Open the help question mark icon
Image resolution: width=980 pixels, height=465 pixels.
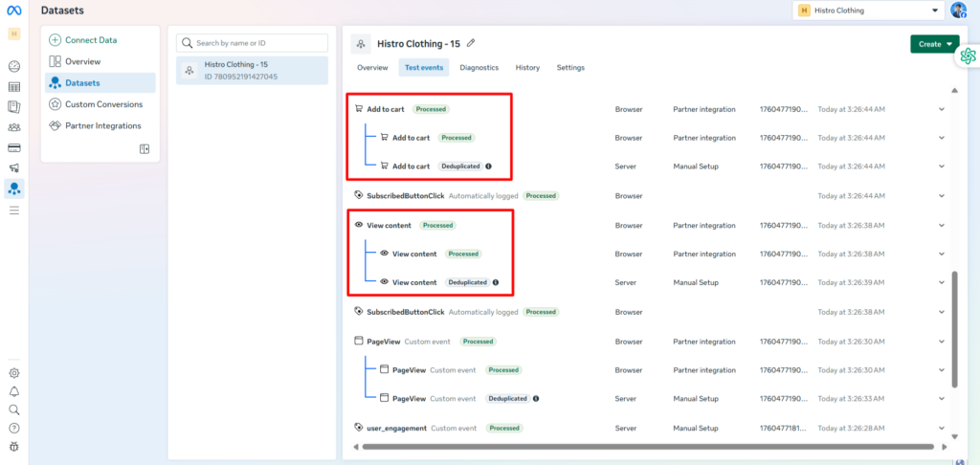coord(14,428)
